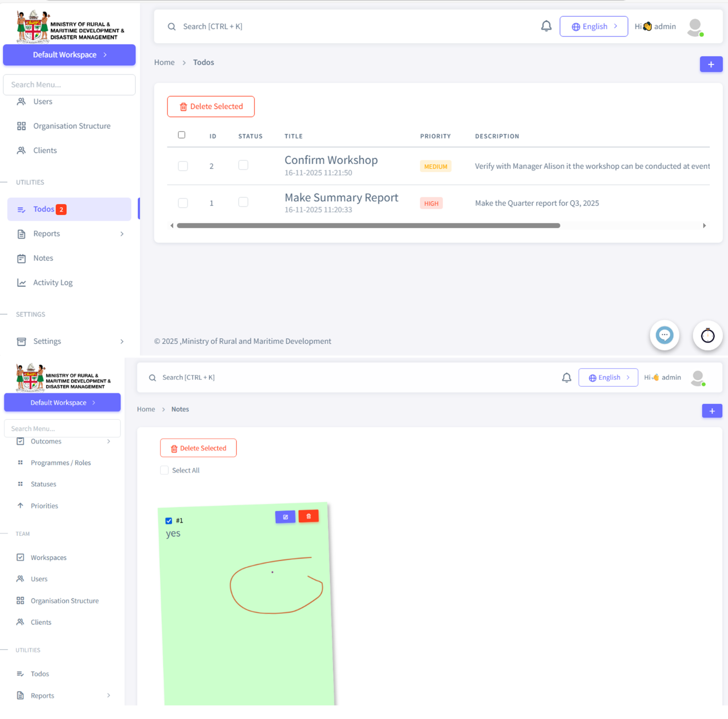Screen dimensions: 728x719
Task: Click the Organisation Structure icon in Notes sidebar
Action: tap(20, 600)
